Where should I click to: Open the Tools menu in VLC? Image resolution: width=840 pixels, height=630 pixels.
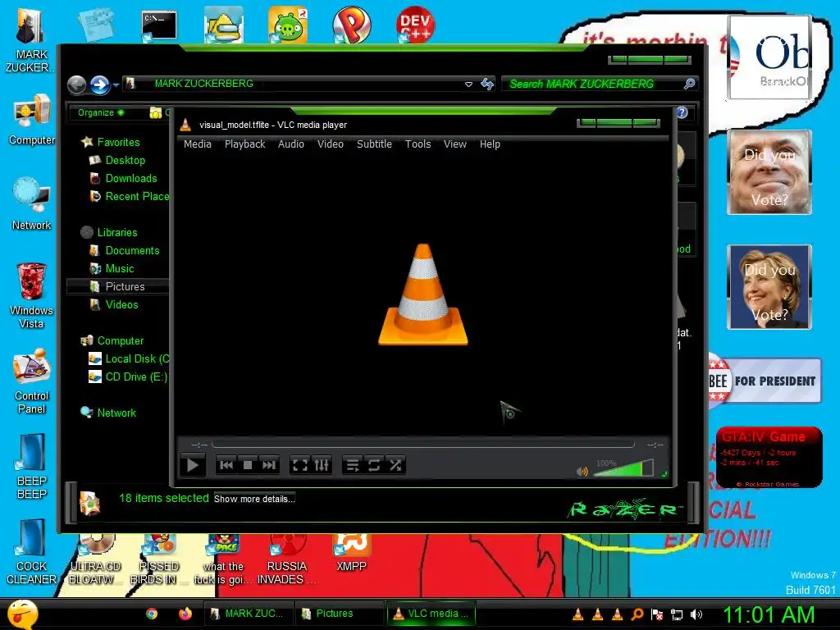(418, 144)
